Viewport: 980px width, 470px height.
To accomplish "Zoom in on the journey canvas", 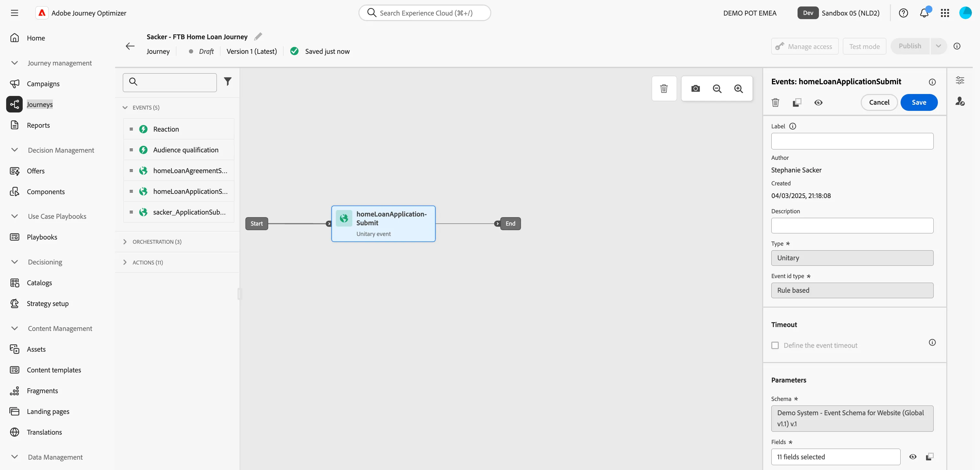I will tap(739, 88).
